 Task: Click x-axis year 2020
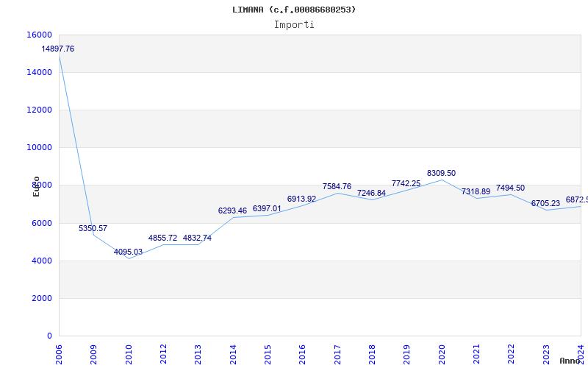pos(442,355)
